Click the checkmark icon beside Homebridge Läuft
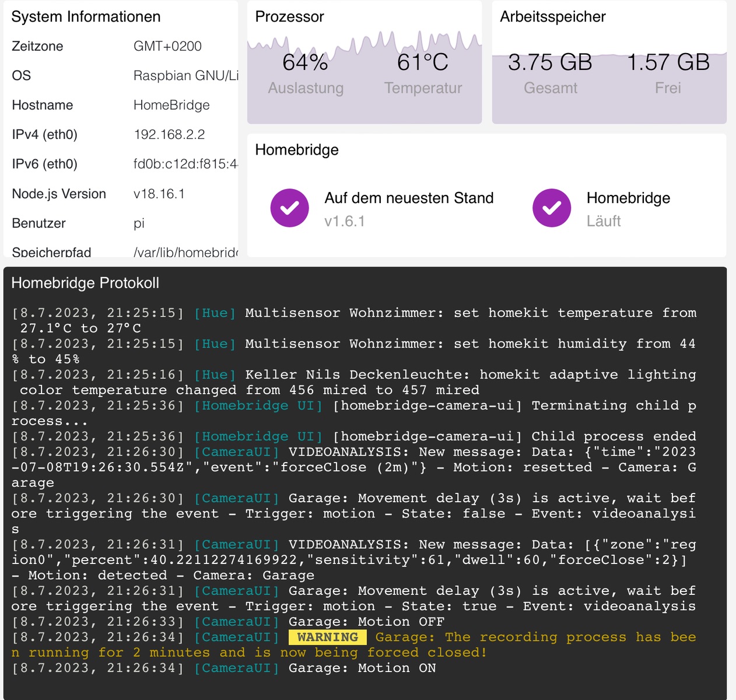This screenshot has width=736, height=700. (551, 208)
